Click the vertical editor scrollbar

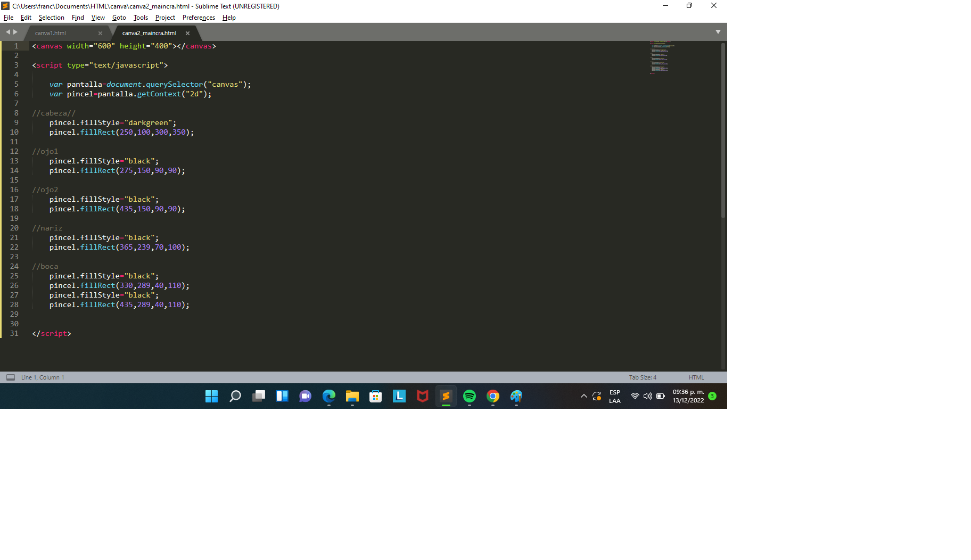click(723, 130)
